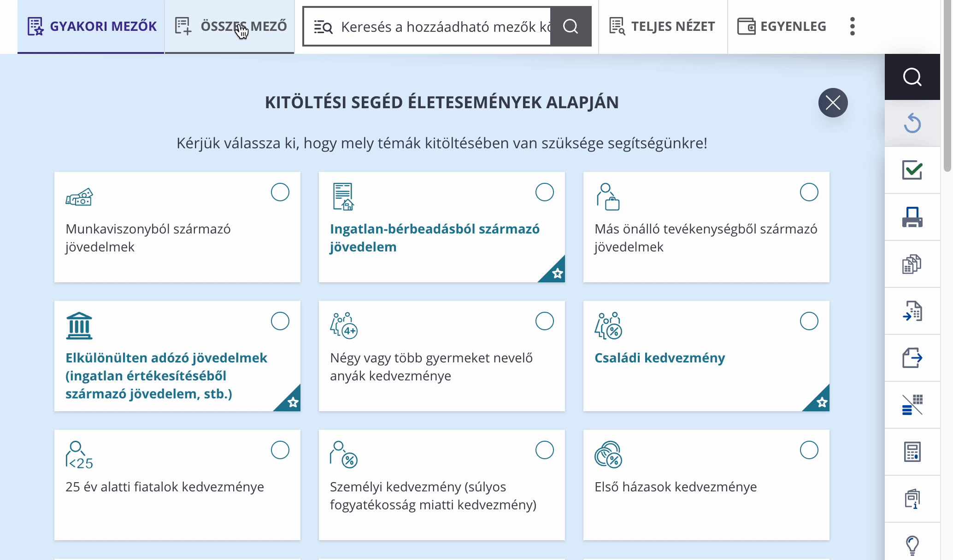Click the person percent icon on Személyi kedvezmény card
This screenshot has height=560, width=953.
[344, 455]
